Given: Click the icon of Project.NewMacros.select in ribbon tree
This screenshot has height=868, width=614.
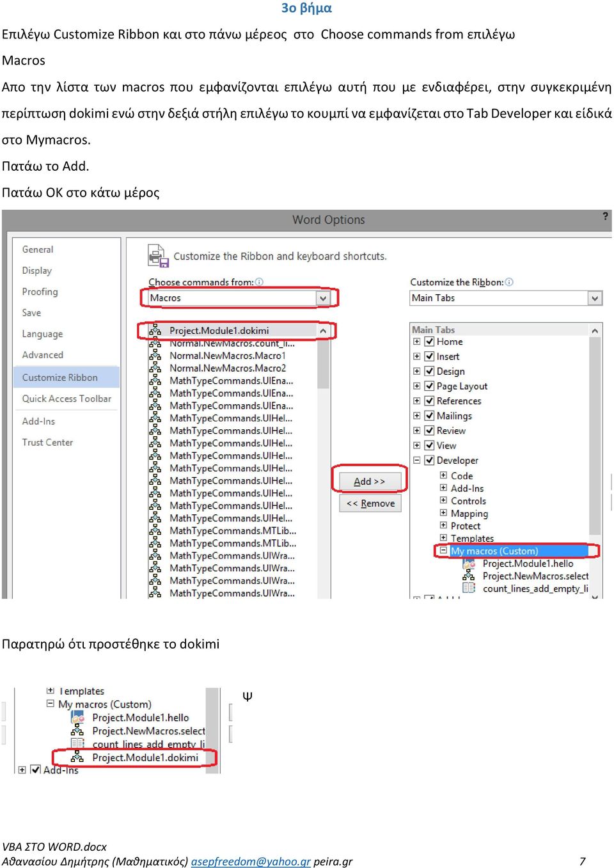Looking at the screenshot, I should (469, 576).
